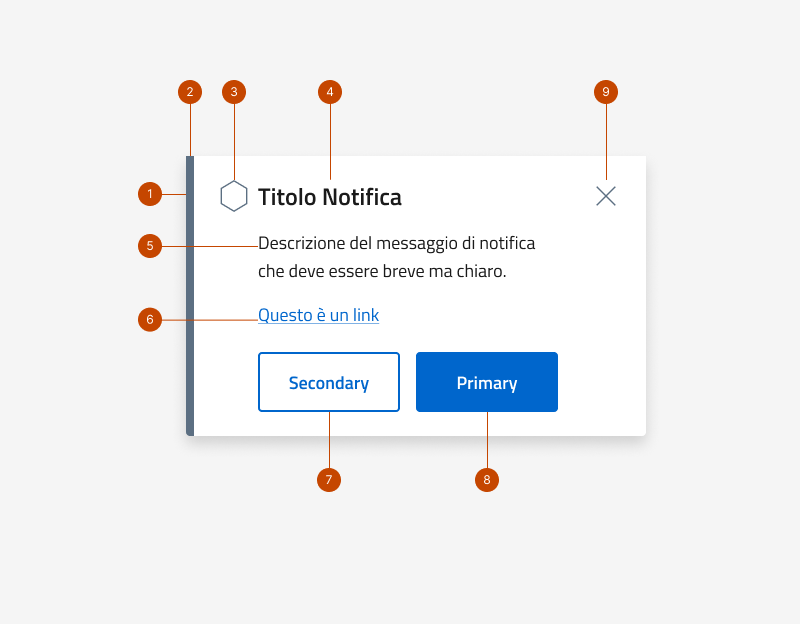Click annotation marker number 6 next to the link

point(151,319)
